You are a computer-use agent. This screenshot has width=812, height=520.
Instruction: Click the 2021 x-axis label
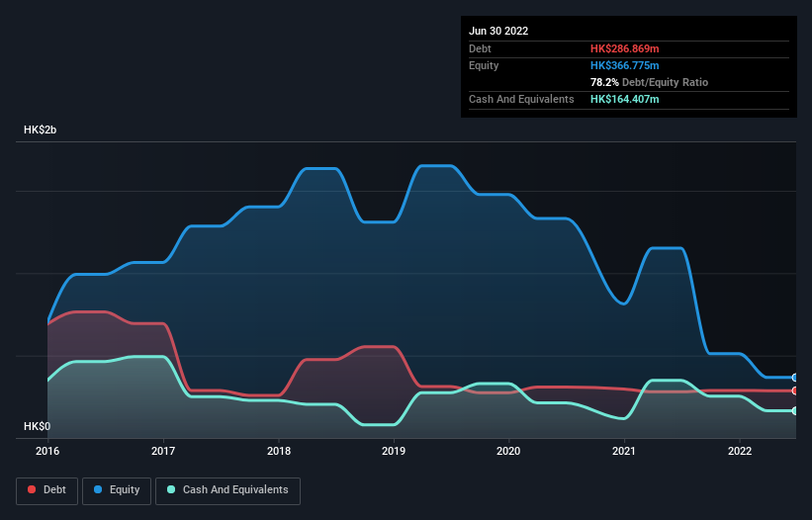click(x=624, y=451)
